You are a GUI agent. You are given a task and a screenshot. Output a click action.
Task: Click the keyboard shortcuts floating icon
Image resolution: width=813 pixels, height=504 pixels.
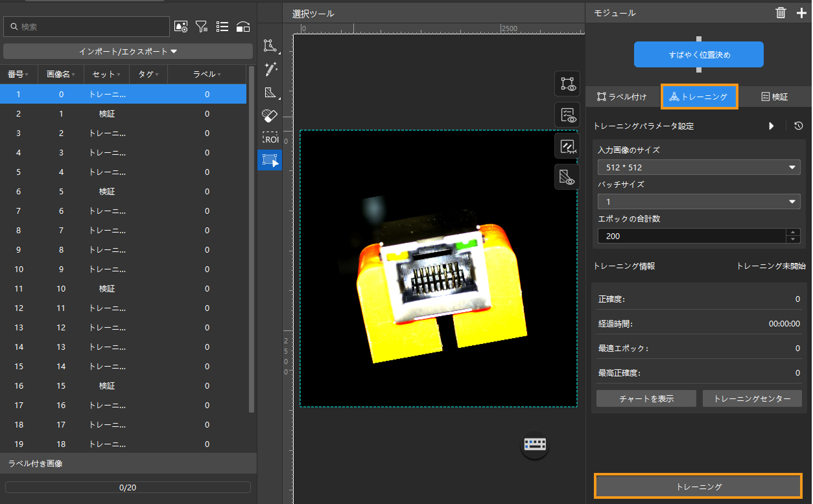[x=536, y=444]
